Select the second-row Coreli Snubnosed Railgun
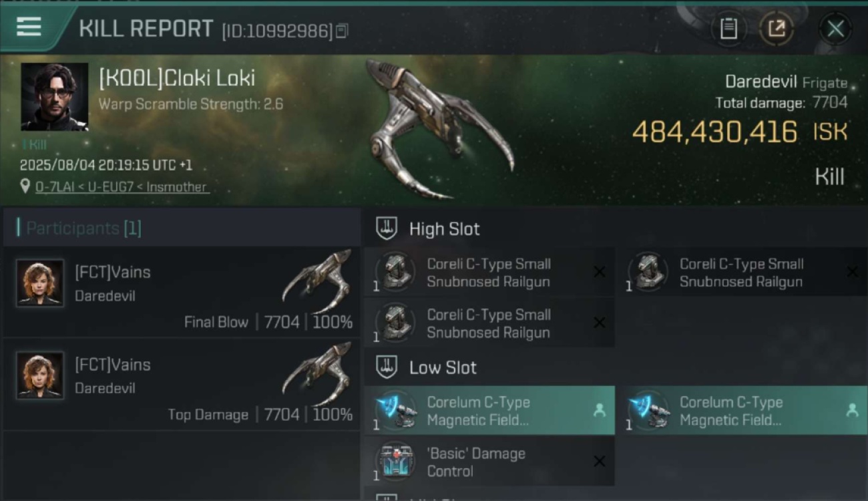The width and height of the screenshot is (868, 501). [x=489, y=323]
